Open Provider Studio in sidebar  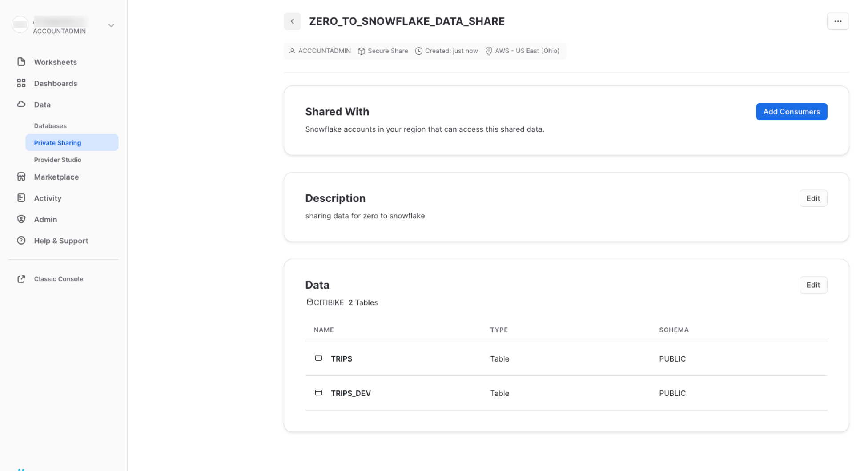(57, 160)
